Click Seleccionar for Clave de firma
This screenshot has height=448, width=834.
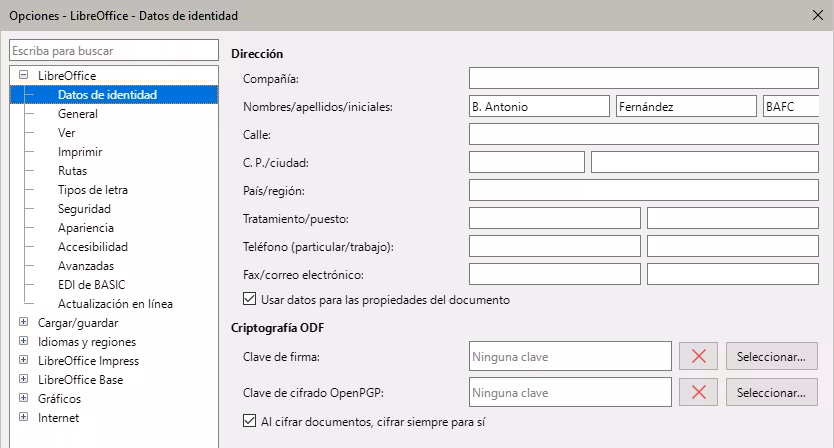[771, 356]
